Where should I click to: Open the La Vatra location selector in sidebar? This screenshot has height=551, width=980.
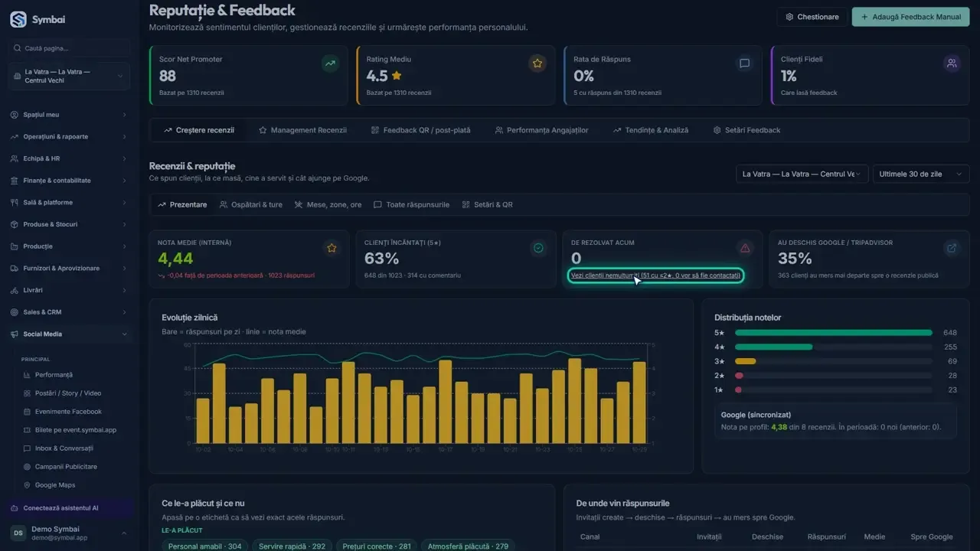pyautogui.click(x=69, y=77)
